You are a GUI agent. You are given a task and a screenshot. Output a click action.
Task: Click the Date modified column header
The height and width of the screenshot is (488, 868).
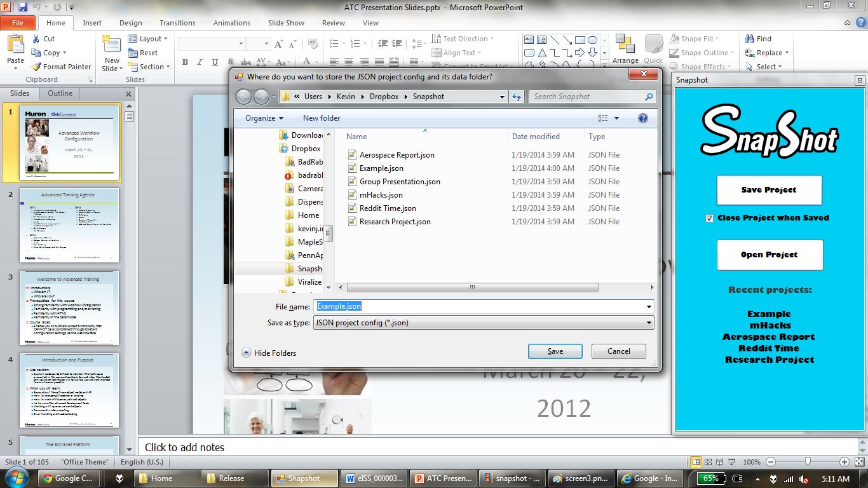coord(536,137)
